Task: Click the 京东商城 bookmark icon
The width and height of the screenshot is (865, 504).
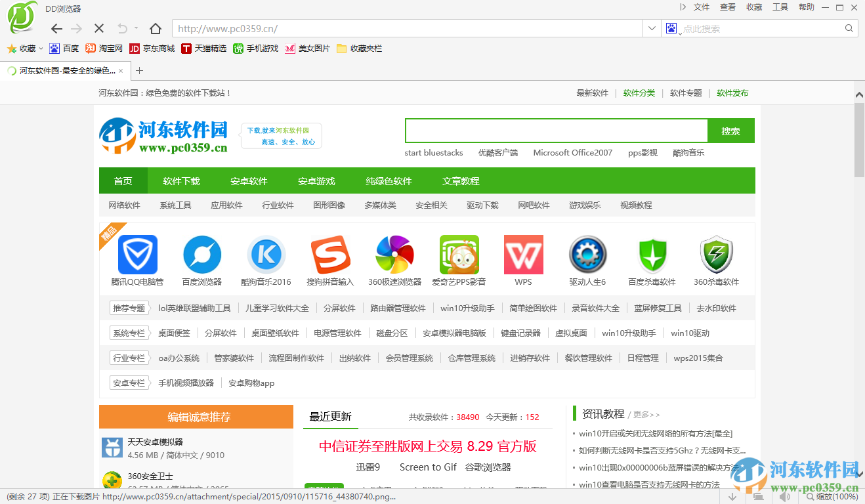Action: click(x=133, y=48)
